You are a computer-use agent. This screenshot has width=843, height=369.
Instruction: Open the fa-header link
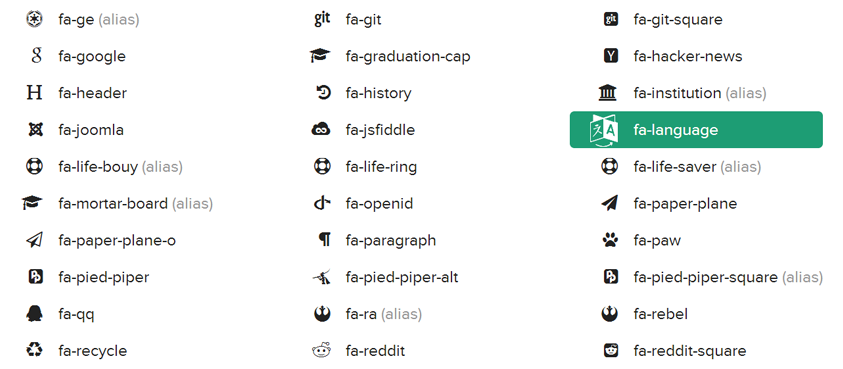coord(92,93)
